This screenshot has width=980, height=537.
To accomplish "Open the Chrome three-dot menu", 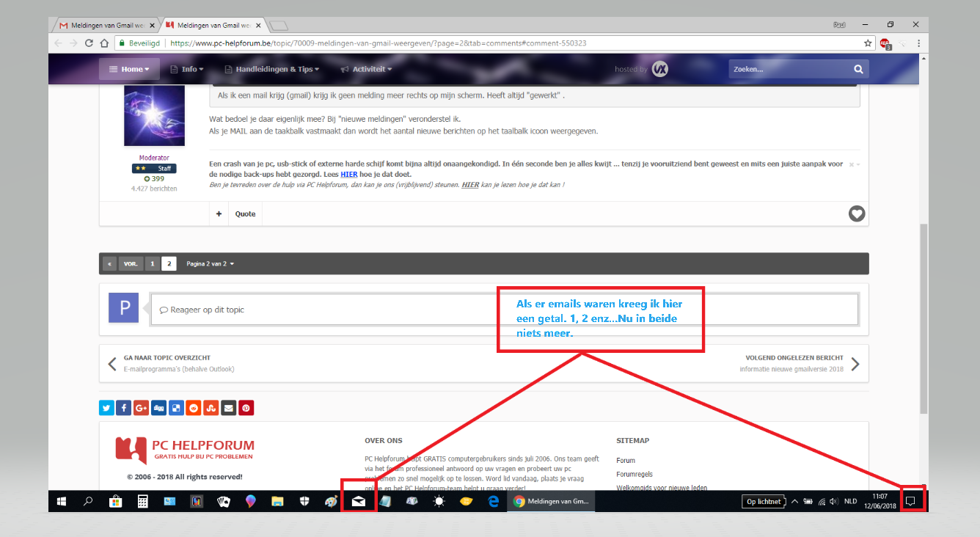I will pyautogui.click(x=919, y=43).
